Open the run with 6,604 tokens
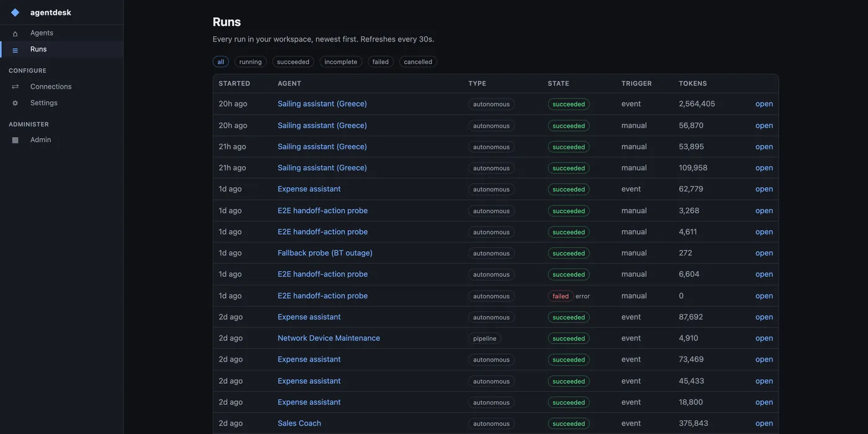 point(764,273)
